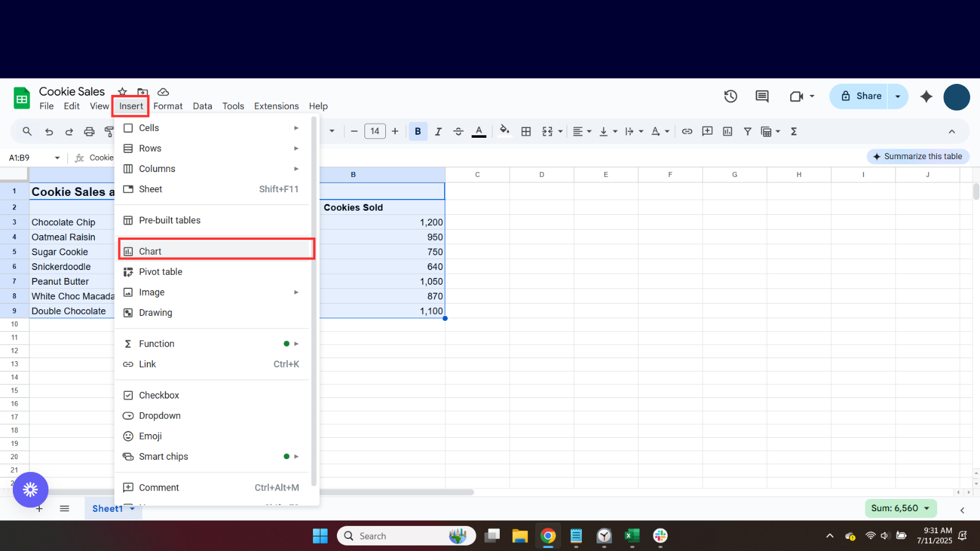Click the merge cells icon
The width and height of the screenshot is (980, 551).
point(548,132)
